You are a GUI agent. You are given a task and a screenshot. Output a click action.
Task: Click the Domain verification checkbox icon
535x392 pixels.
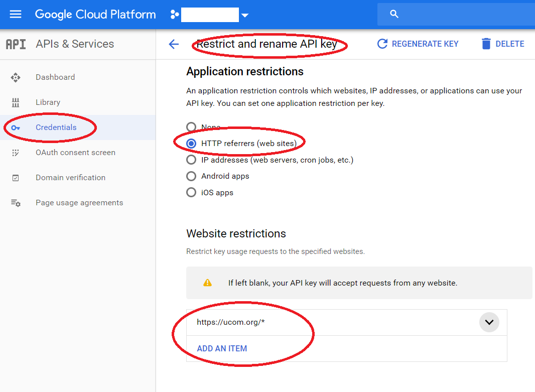(16, 178)
